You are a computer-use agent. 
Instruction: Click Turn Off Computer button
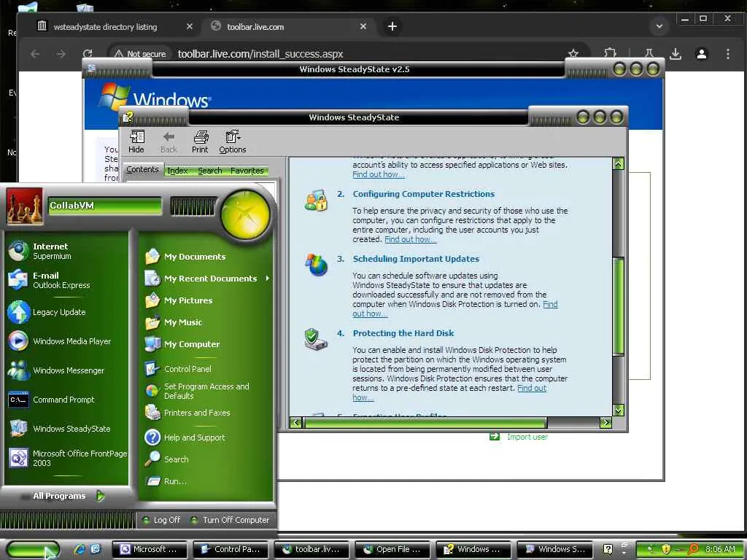(230, 520)
